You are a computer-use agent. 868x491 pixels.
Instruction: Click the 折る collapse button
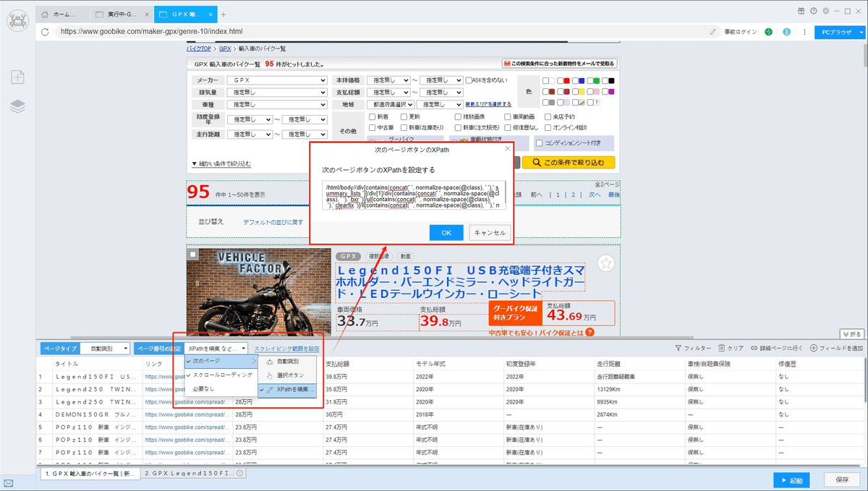click(852, 334)
